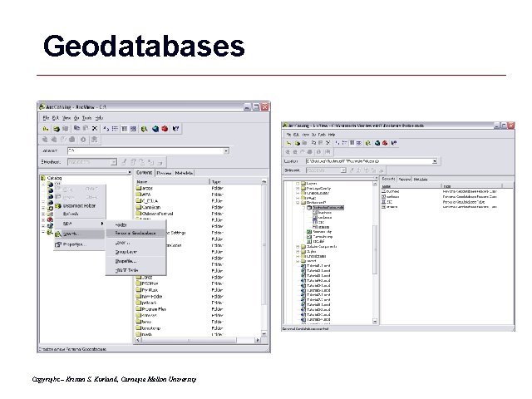The width and height of the screenshot is (532, 399).
Task: Select Catalog root node in left tree
Action: (x=52, y=178)
